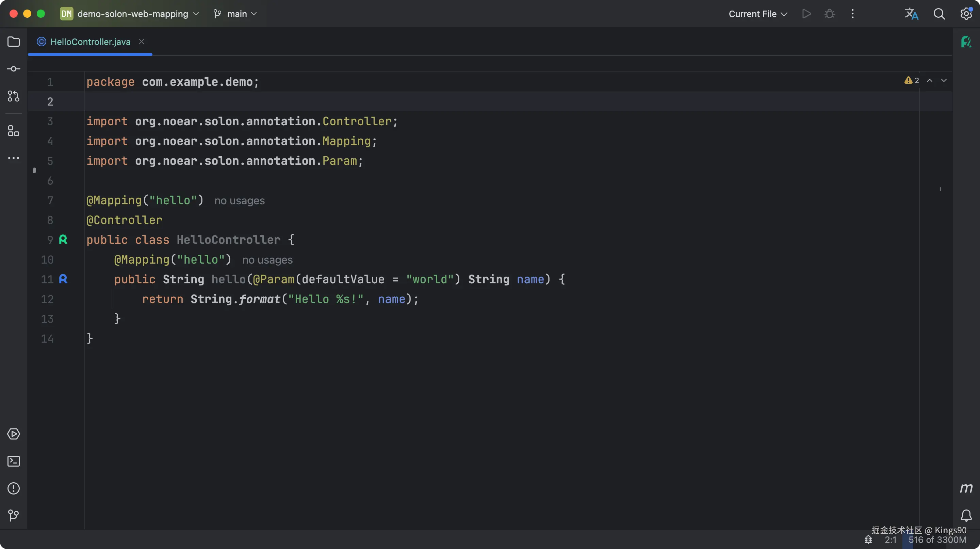Open the Git tool window at bottom left

tap(14, 516)
